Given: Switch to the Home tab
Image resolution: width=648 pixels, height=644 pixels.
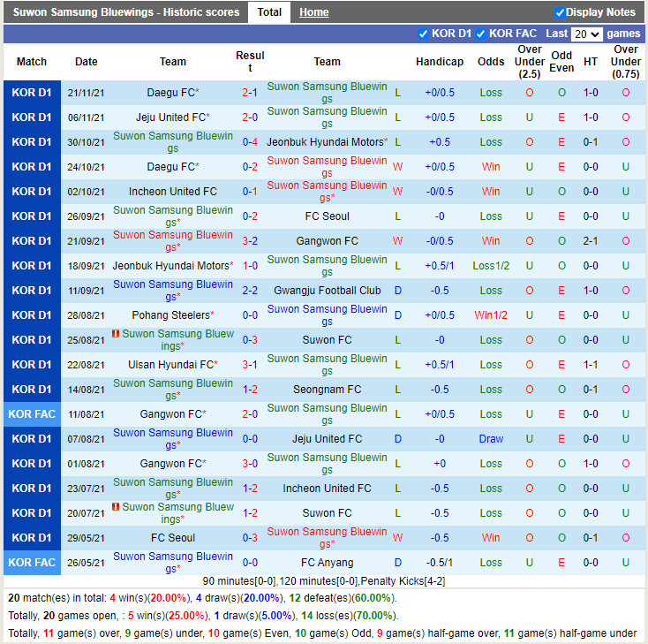Looking at the screenshot, I should [x=313, y=12].
